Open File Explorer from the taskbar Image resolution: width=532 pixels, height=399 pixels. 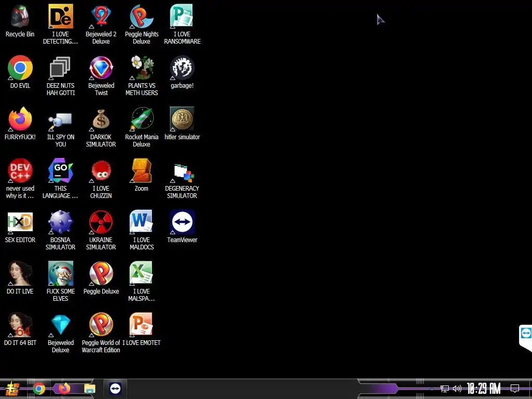coord(90,389)
